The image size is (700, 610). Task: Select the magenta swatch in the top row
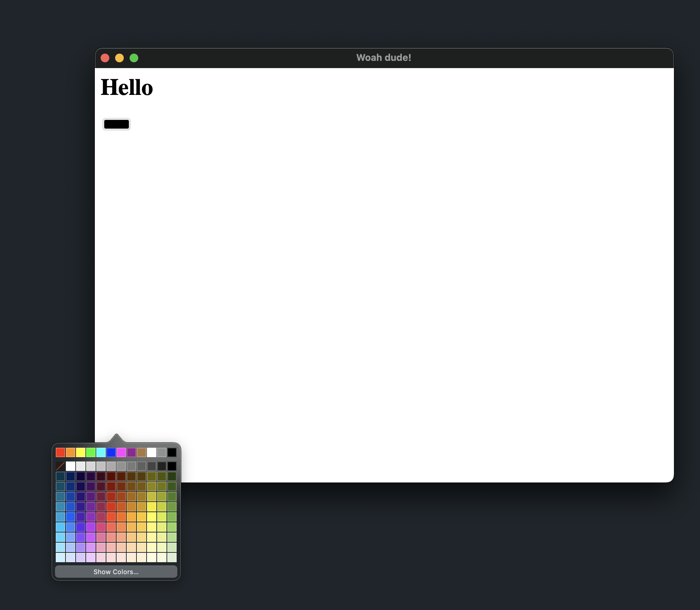[121, 452]
